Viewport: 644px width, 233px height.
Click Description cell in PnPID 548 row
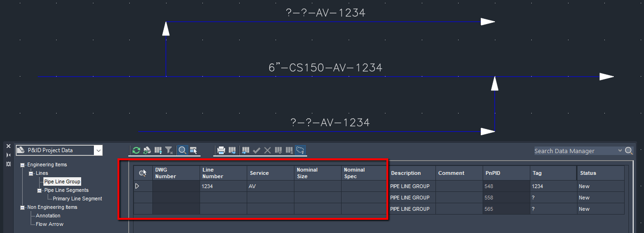coord(412,186)
